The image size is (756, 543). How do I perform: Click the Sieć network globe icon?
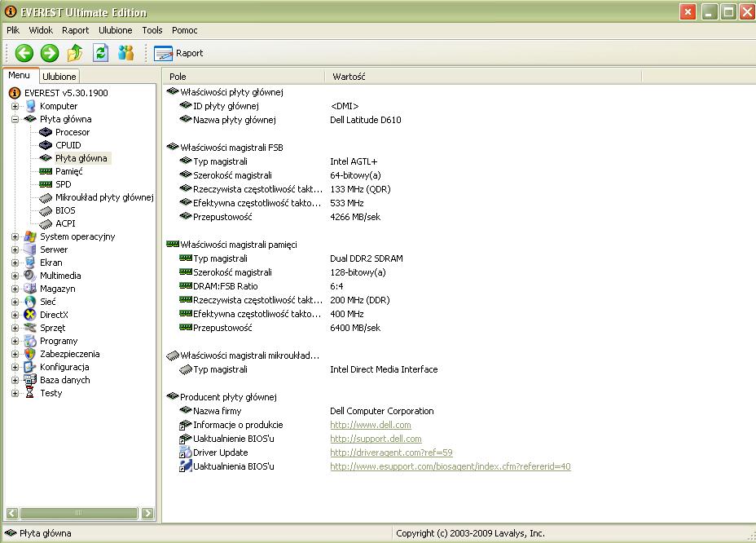pos(30,302)
